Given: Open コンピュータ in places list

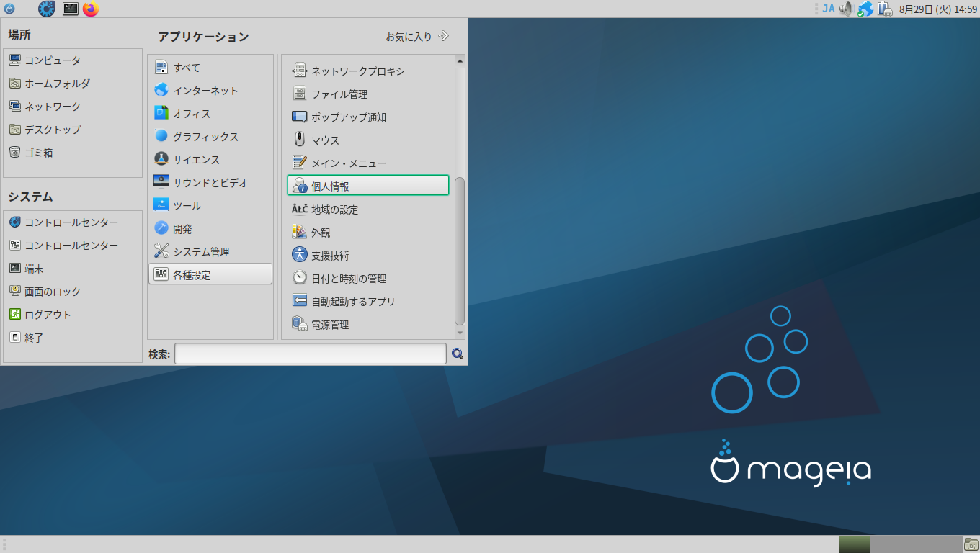Looking at the screenshot, I should (x=72, y=60).
